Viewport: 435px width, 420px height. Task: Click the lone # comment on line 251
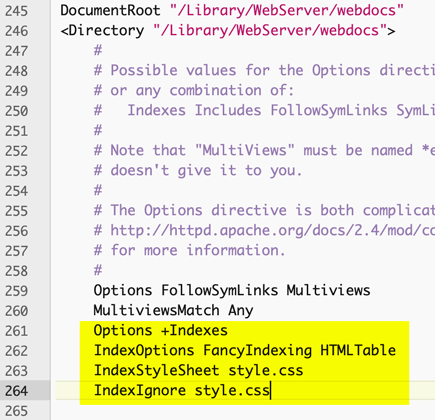point(98,130)
